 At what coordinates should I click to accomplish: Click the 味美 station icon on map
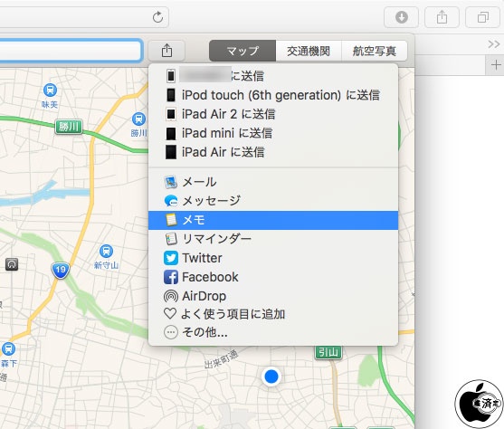click(x=50, y=90)
